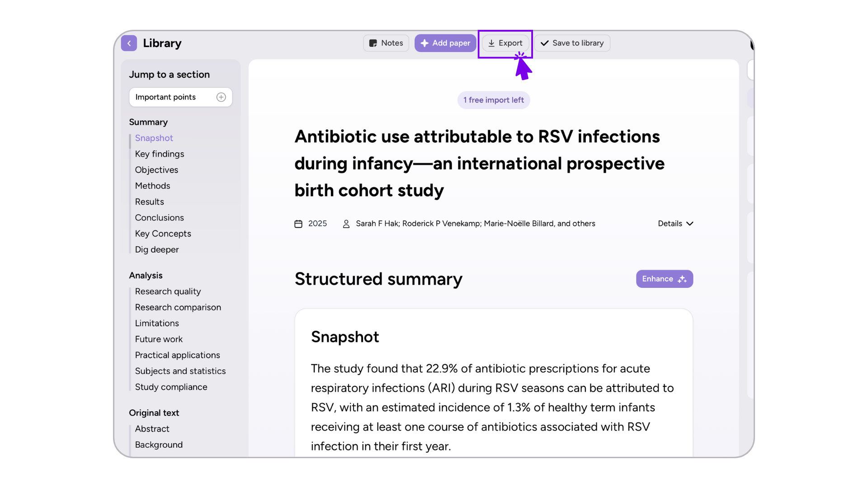Open the Limitations section
This screenshot has height=488, width=868.
[157, 324]
